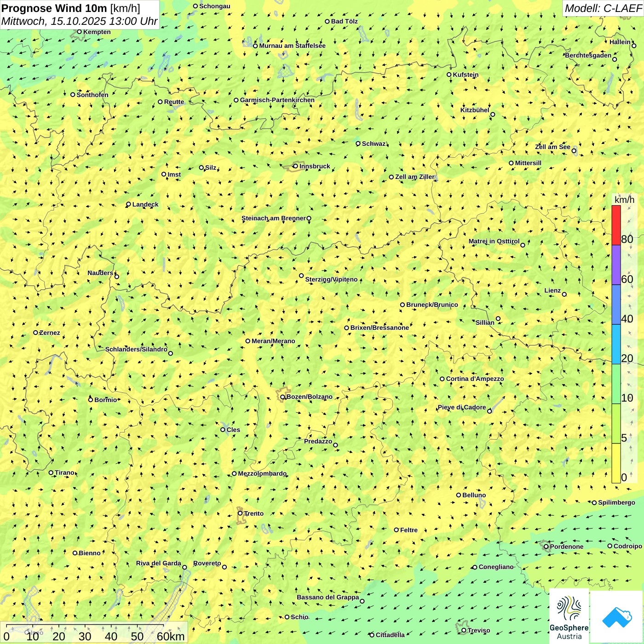644x644 pixels.
Task: Click the 'Sillian' town label
Action: [x=485, y=322]
